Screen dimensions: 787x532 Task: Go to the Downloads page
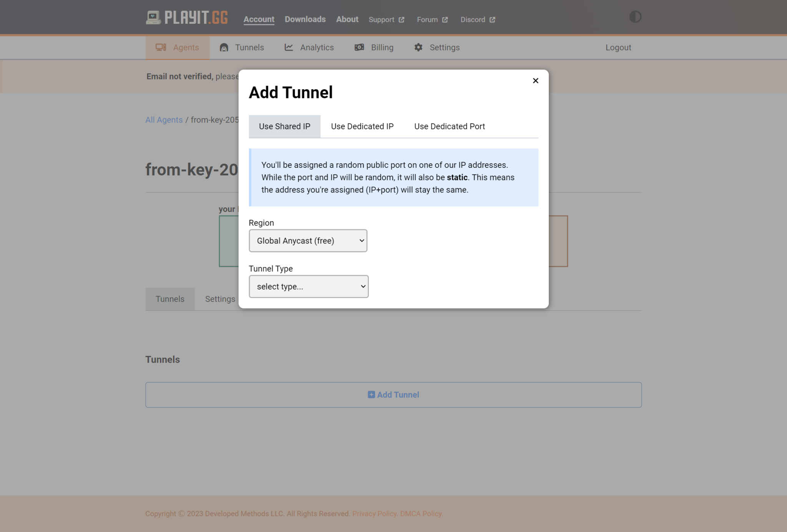coord(305,19)
